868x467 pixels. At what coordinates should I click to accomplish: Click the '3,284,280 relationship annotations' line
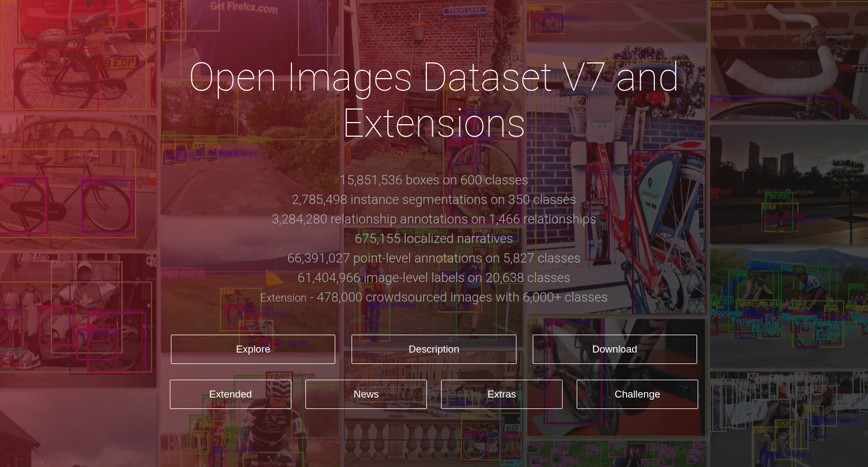tap(434, 219)
